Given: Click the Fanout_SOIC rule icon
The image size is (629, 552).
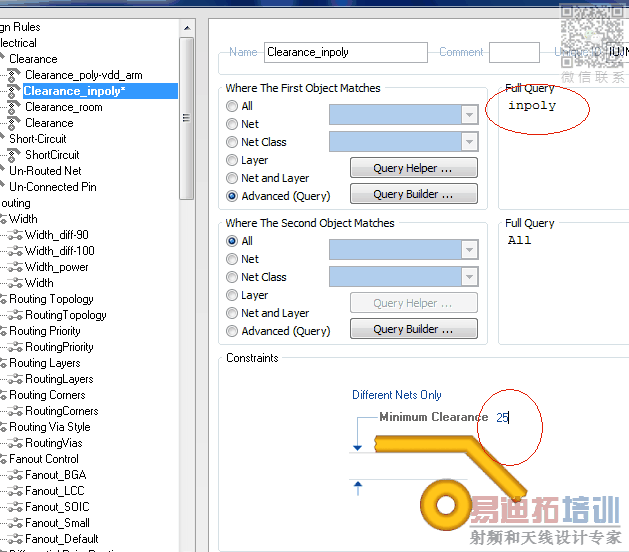Looking at the screenshot, I should [15, 507].
